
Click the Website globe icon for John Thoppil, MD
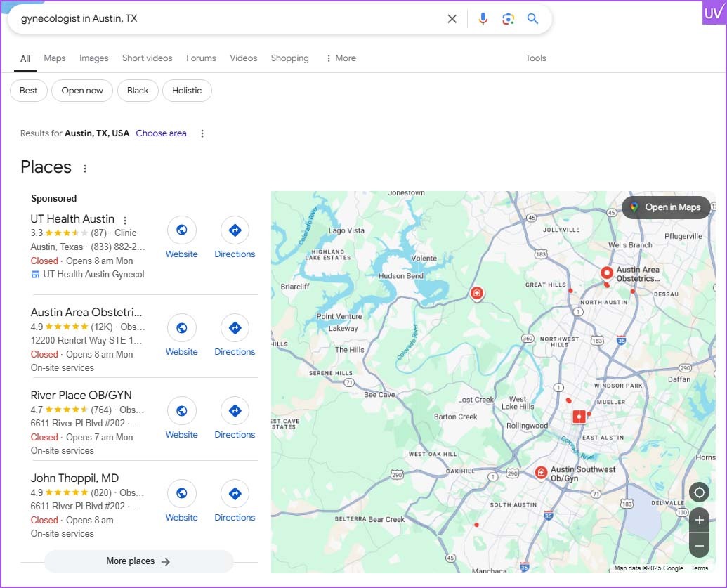pyautogui.click(x=182, y=493)
